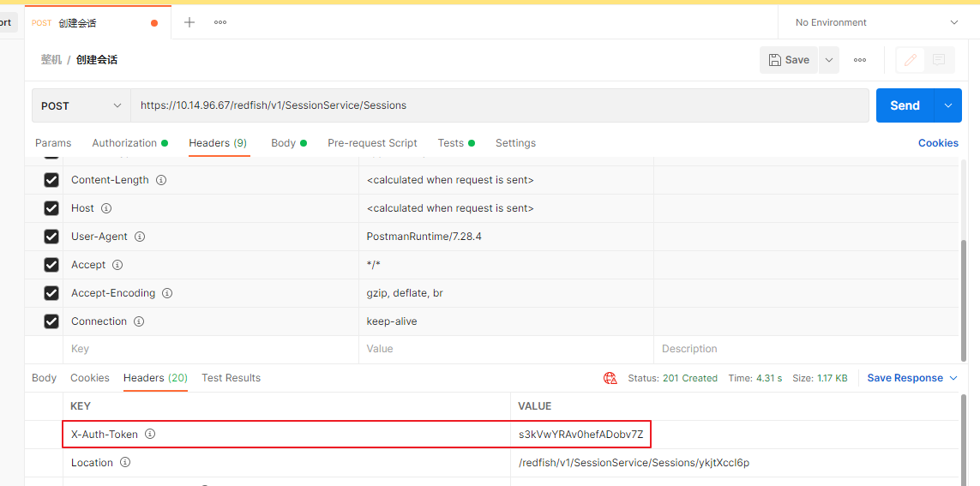Click the Save button
980x486 pixels.
[x=789, y=60]
